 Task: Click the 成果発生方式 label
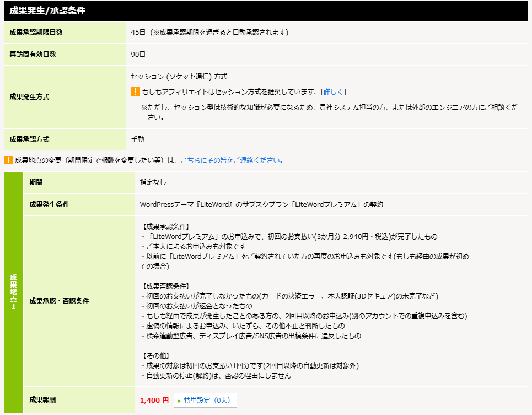pyautogui.click(x=29, y=97)
